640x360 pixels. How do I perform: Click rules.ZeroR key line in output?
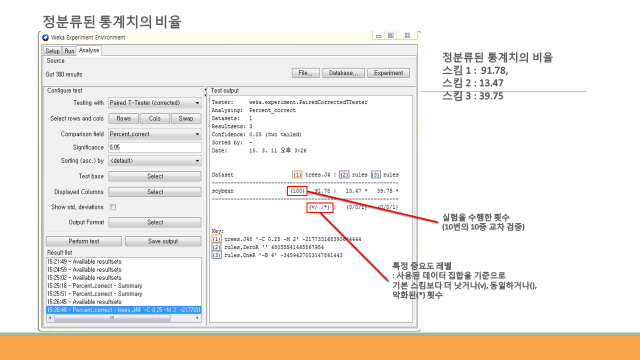tap(268, 247)
